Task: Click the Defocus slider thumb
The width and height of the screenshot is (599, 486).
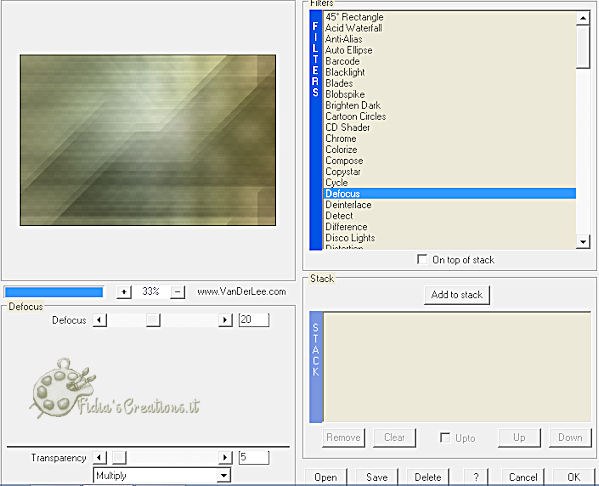Action: click(x=153, y=320)
